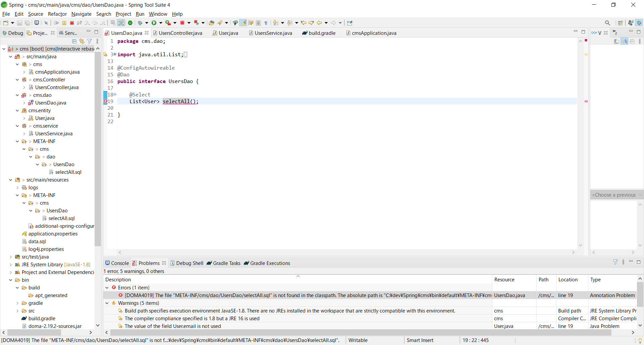
Task: Click the green Run icon
Action: point(154,23)
